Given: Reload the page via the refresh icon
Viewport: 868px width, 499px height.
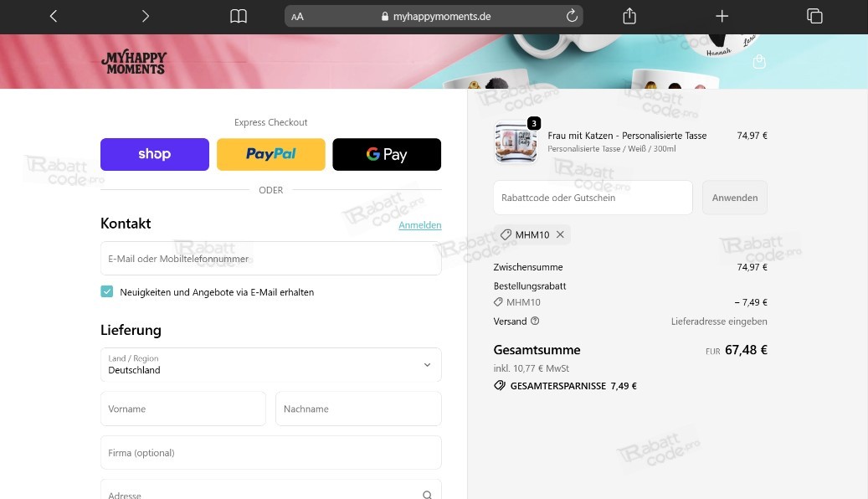Looking at the screenshot, I should [572, 15].
